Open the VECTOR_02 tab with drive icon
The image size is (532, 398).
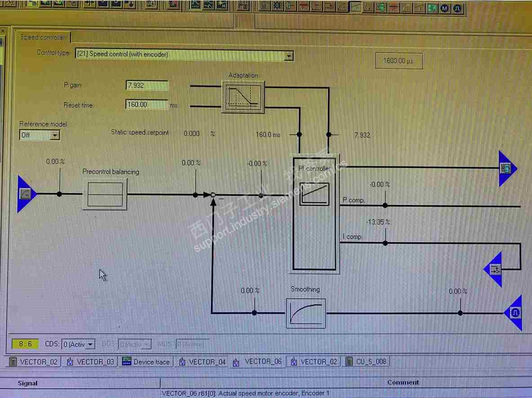tap(313, 362)
